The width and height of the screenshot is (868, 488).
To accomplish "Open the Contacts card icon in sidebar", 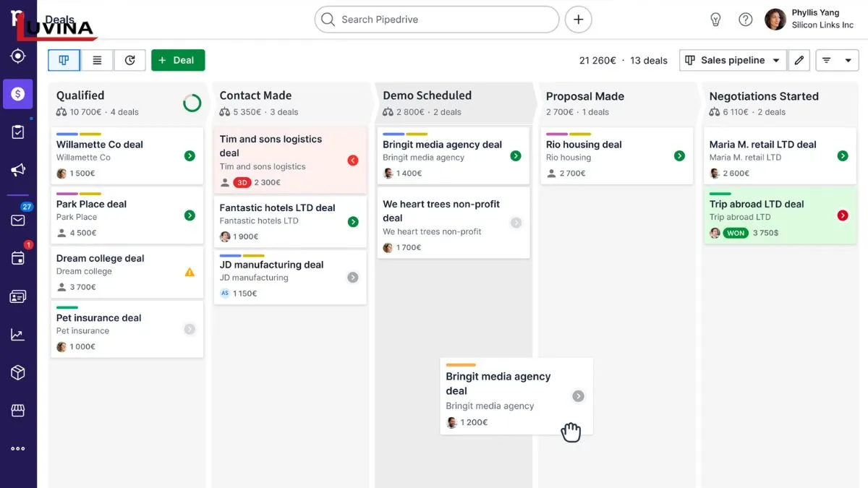I will click(x=18, y=296).
